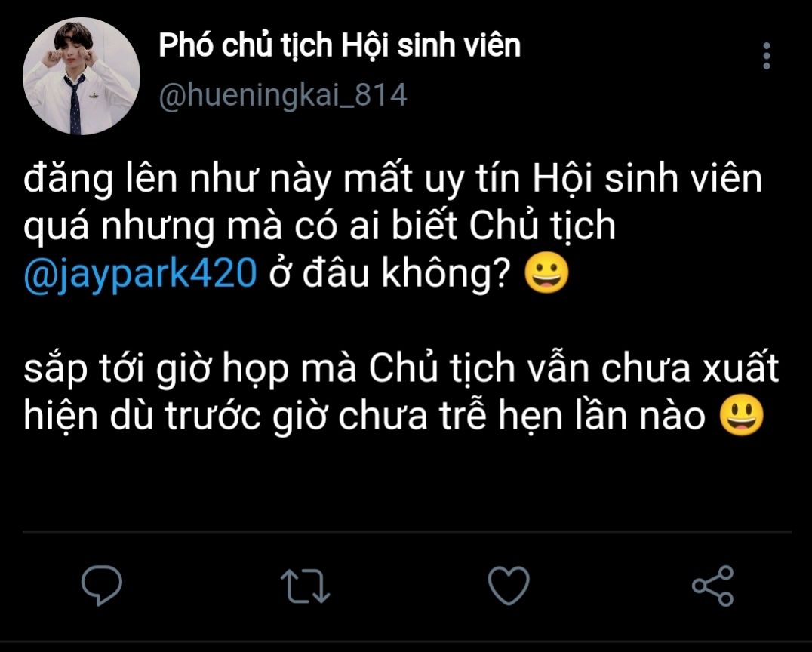Tap the smiling emoji after lần nào
812x652 pixels.
742,415
